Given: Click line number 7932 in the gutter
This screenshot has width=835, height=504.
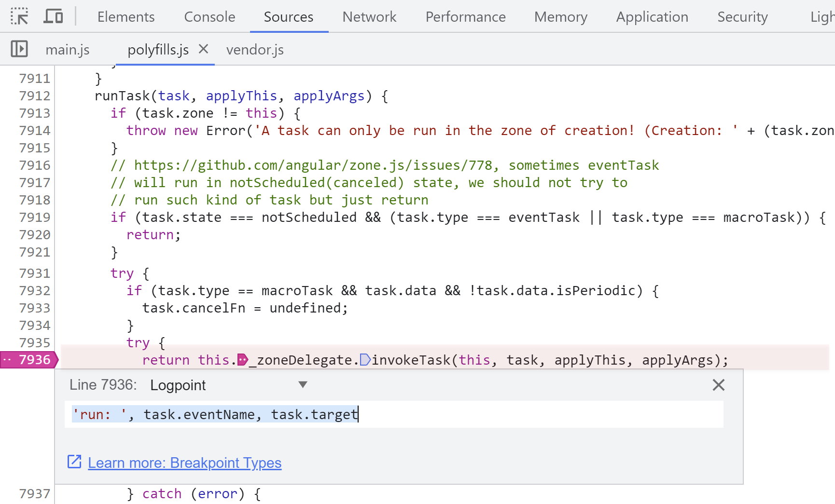Looking at the screenshot, I should coord(34,291).
